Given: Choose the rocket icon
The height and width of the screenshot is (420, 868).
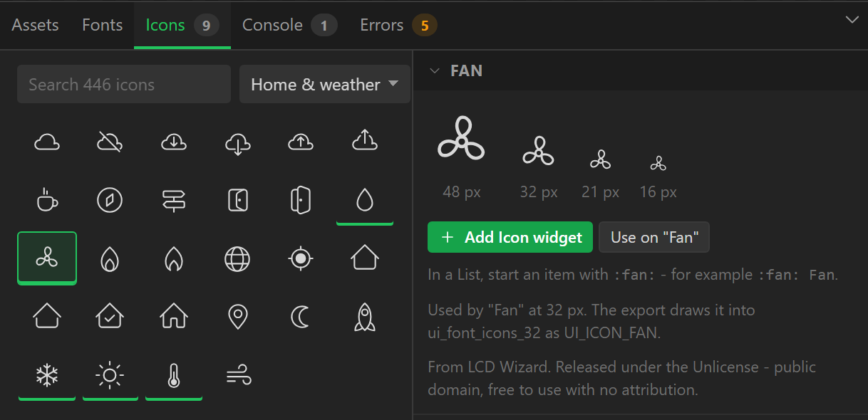Looking at the screenshot, I should (x=365, y=316).
